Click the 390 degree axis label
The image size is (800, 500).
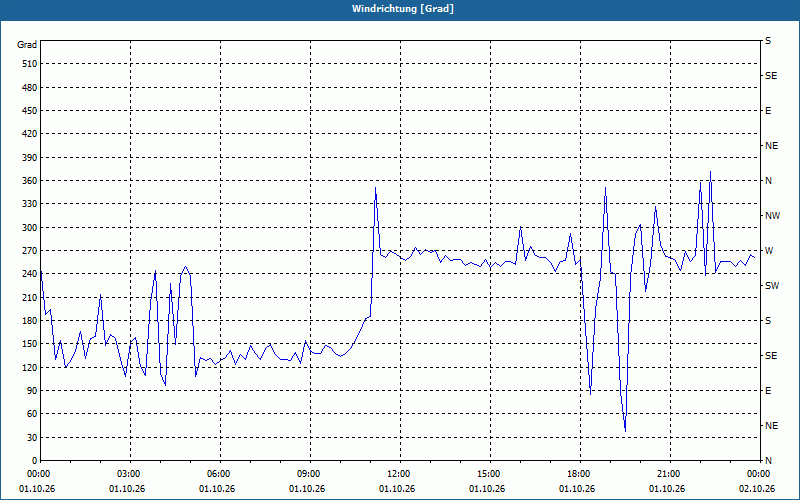[x=30, y=157]
